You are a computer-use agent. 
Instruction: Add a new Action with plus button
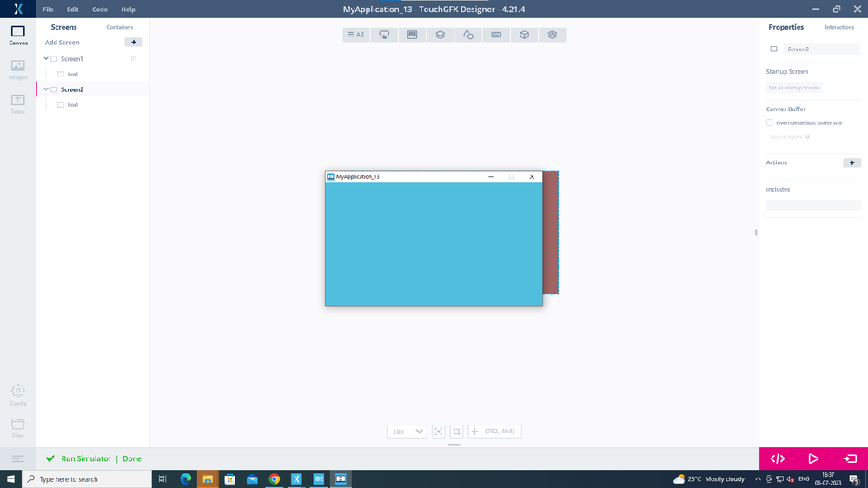(852, 162)
